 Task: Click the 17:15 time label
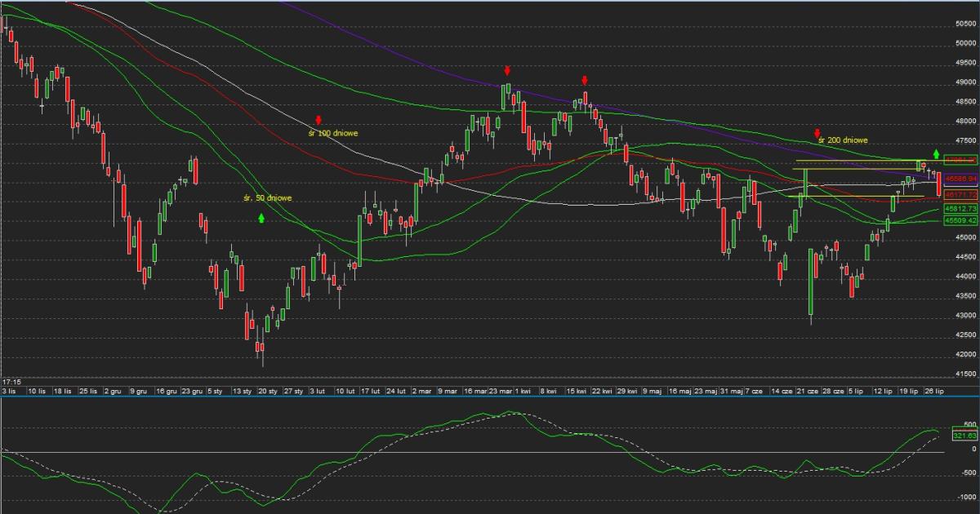click(x=11, y=381)
